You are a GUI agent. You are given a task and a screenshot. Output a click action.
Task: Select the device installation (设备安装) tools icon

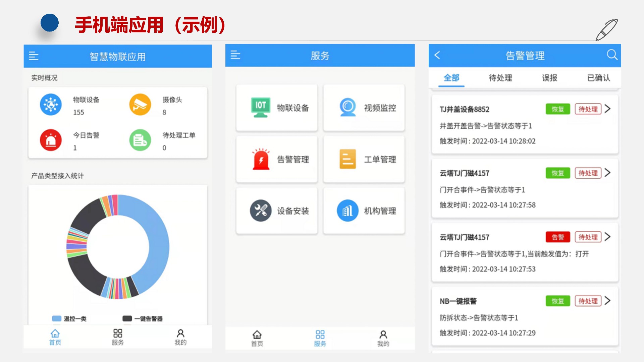coord(261,210)
